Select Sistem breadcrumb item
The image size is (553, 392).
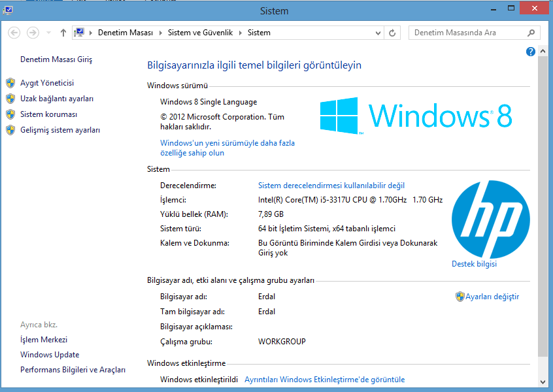[259, 33]
